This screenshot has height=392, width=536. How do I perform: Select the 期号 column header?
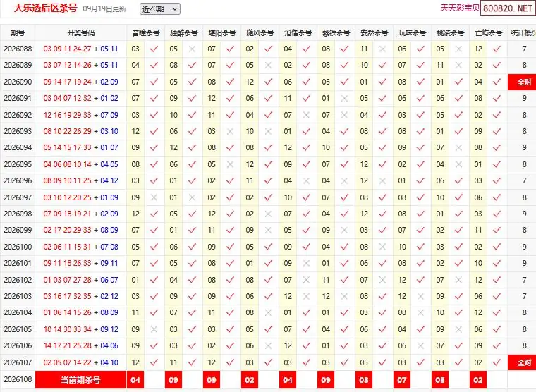coord(18,33)
